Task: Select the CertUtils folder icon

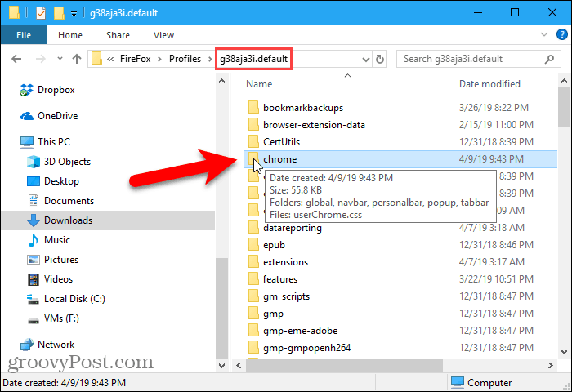Action: pyautogui.click(x=253, y=142)
